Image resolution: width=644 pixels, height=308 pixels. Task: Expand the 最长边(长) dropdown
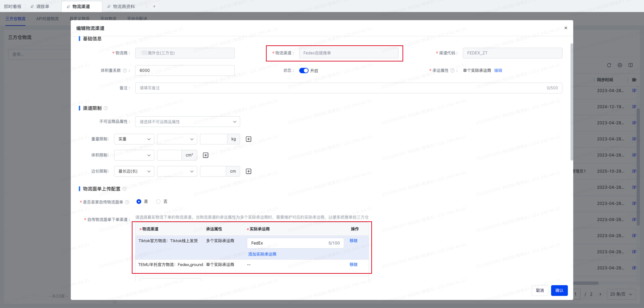[x=134, y=171]
